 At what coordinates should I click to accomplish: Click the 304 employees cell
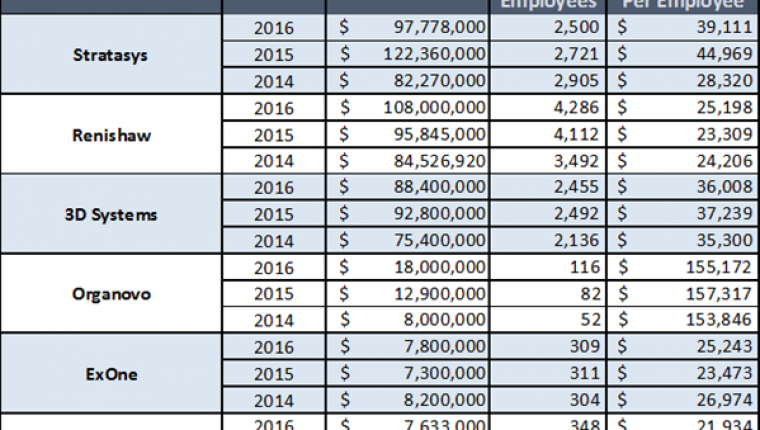point(548,400)
